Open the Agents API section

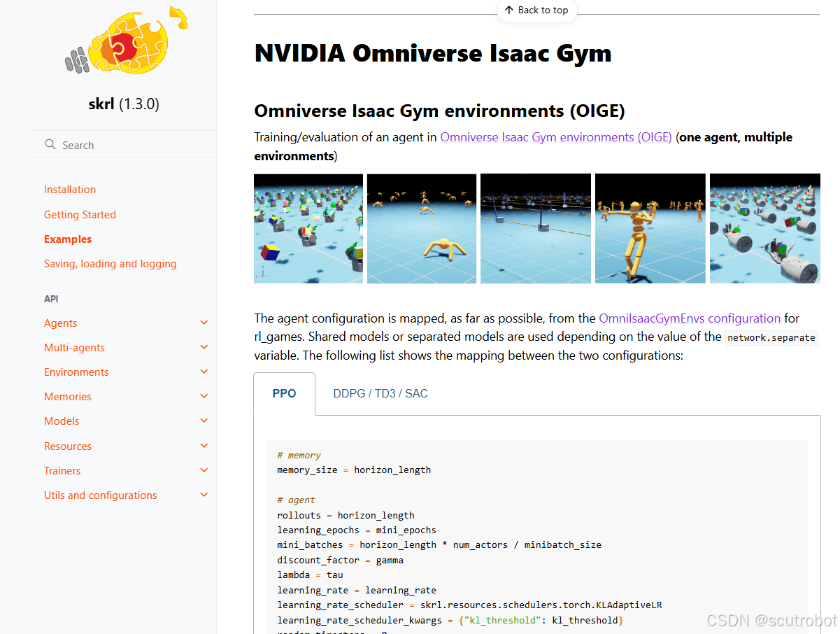point(61,323)
